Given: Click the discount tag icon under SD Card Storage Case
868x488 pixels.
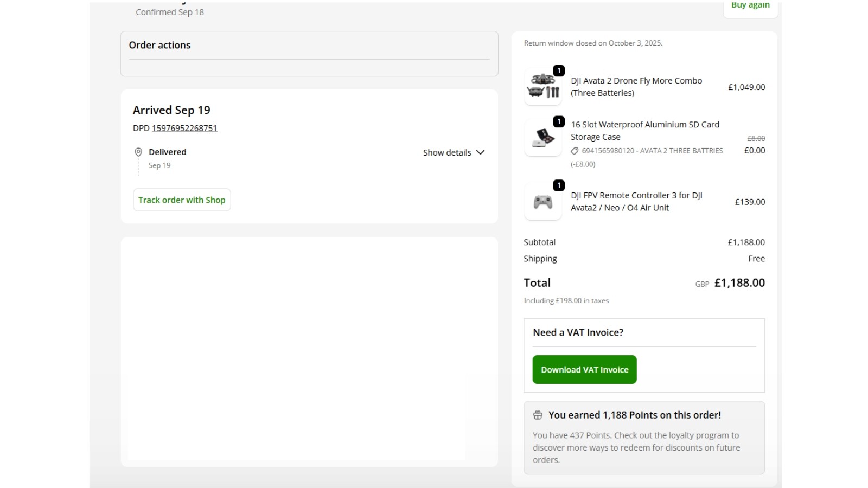Looking at the screenshot, I should 575,151.
